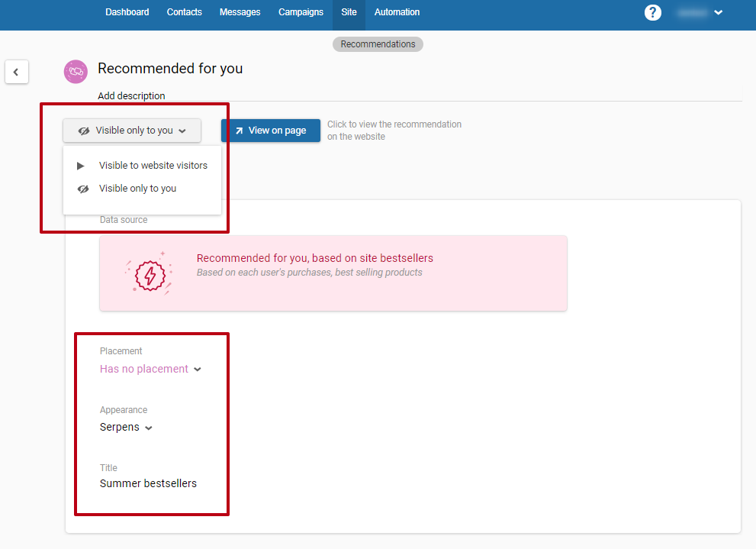This screenshot has height=549, width=756.
Task: Expand the Has no placement dropdown
Action: (x=150, y=369)
